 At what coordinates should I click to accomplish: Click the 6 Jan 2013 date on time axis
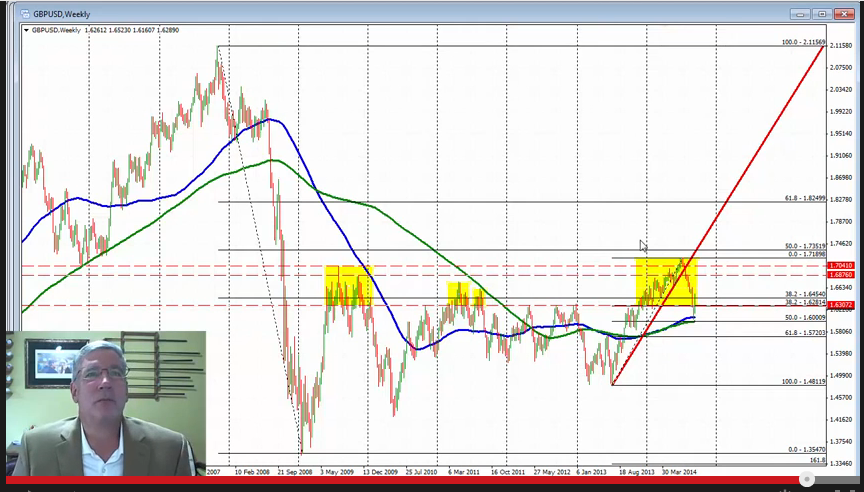click(592, 472)
